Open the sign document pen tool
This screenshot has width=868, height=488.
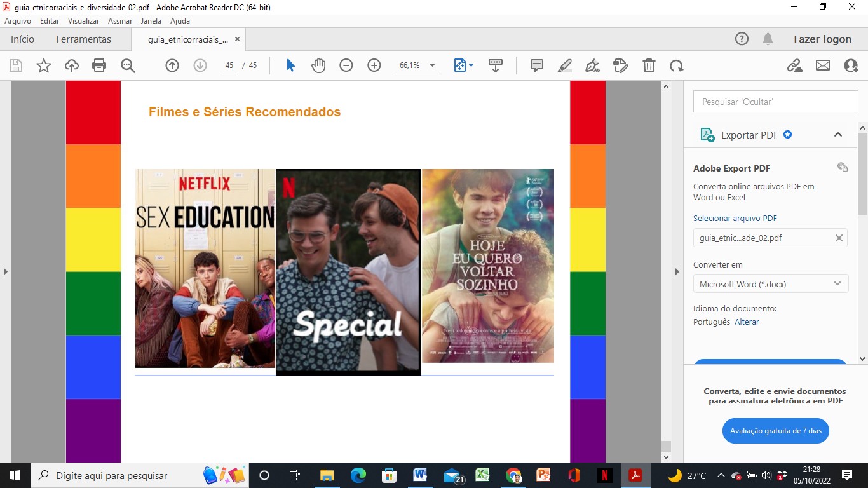[x=593, y=65]
